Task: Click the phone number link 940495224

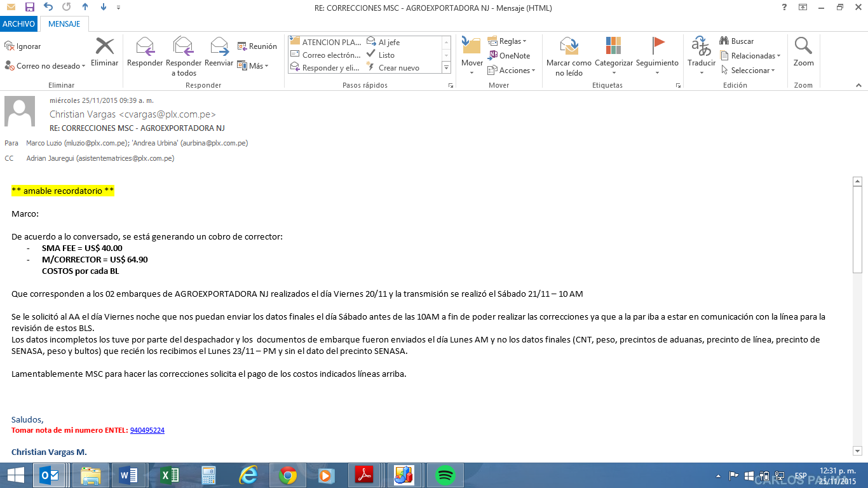Action: point(147,430)
